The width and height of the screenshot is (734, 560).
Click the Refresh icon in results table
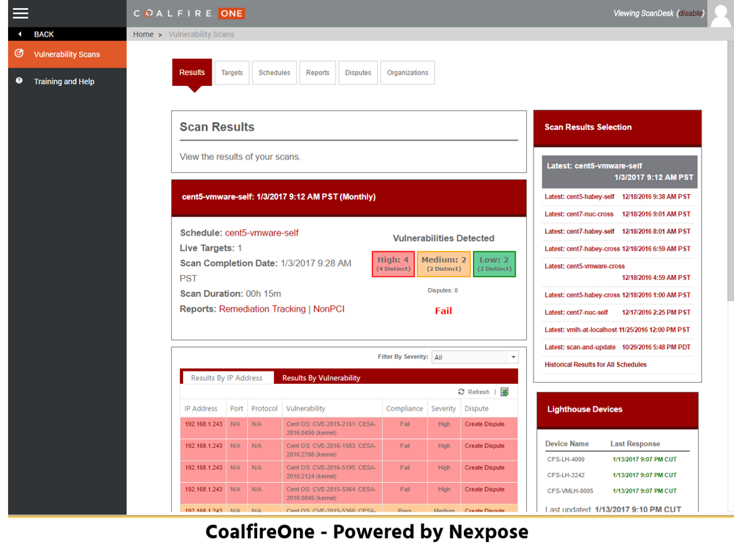point(461,392)
